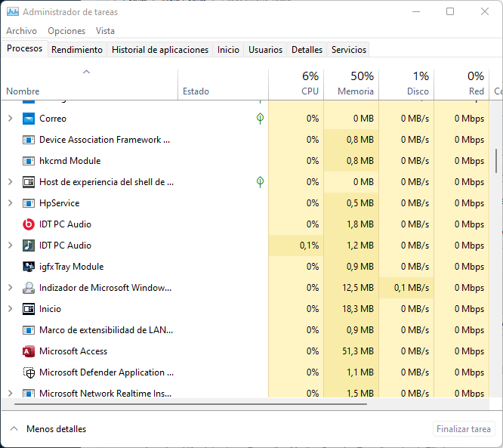This screenshot has height=448, width=503.
Task: Sort by the Nombre column header
Action: [90, 84]
